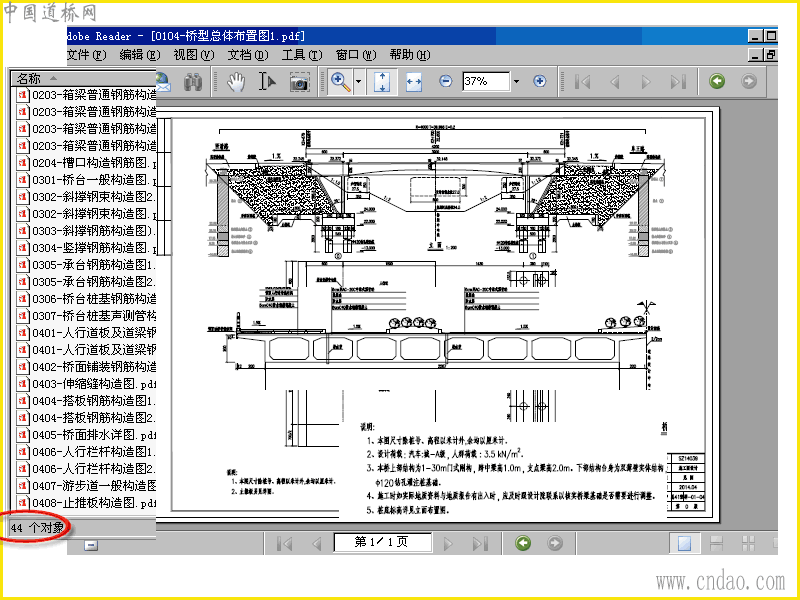Viewport: 800px width, 600px height.
Task: Open the zoom tool dropdown arrow
Action: (x=359, y=82)
